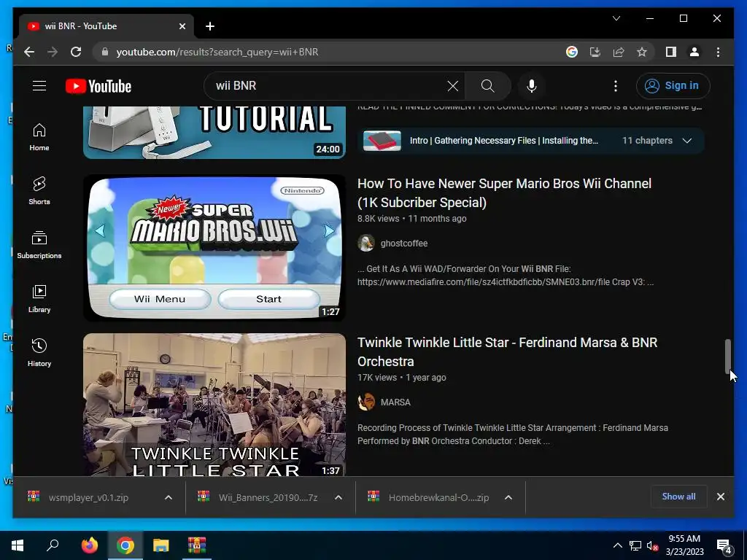747x560 pixels.
Task: Open How To Have Newer Super Mario title
Action: [x=504, y=192]
